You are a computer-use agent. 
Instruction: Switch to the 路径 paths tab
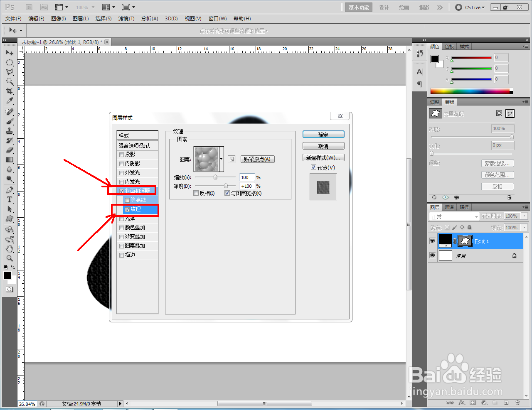[464, 207]
